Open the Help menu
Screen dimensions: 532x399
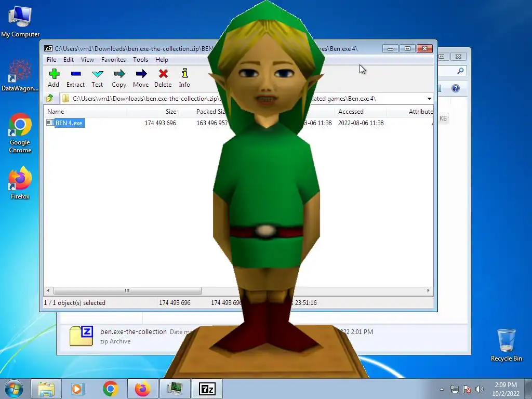tap(162, 60)
